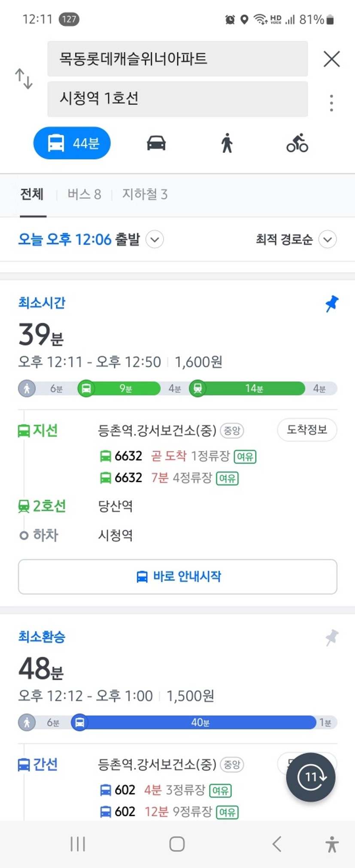Tap the 39분 route segment timeline bar
Screen dimensions: 355x868
point(178,388)
